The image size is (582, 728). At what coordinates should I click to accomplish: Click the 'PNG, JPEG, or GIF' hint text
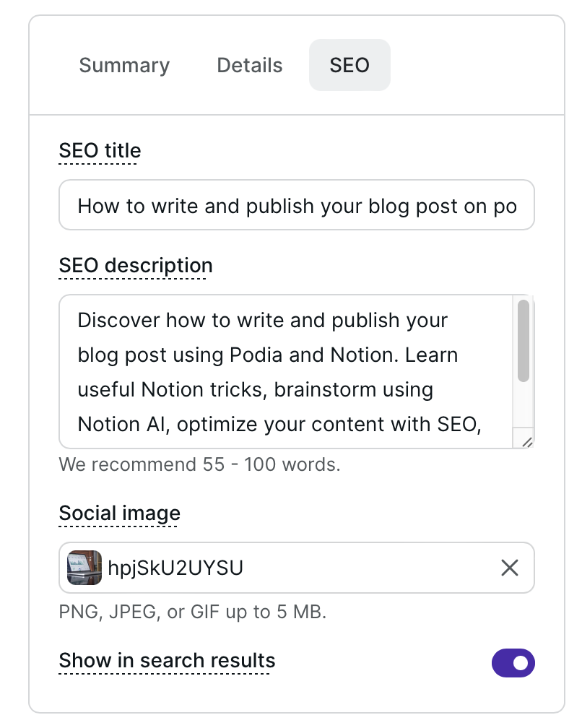[x=193, y=612]
